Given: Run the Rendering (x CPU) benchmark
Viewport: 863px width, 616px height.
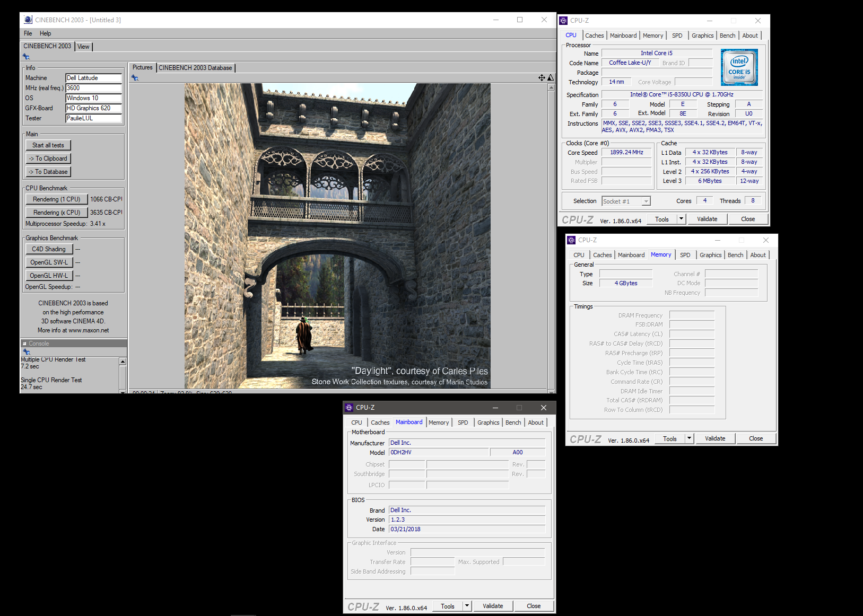Looking at the screenshot, I should [57, 213].
